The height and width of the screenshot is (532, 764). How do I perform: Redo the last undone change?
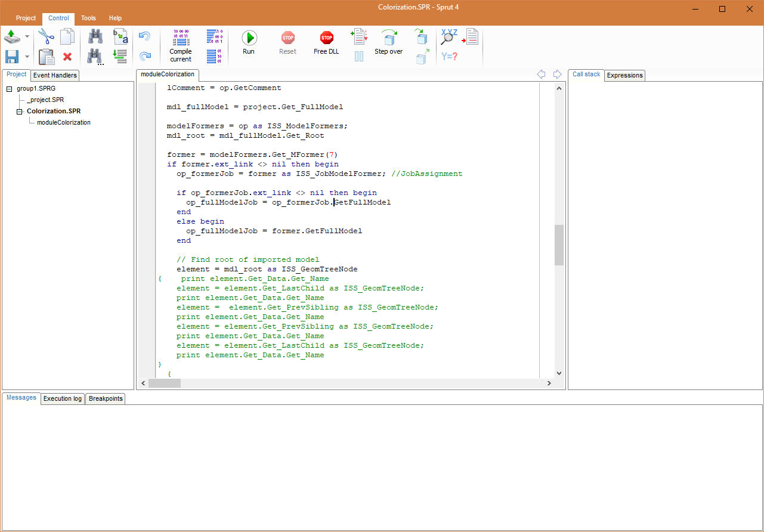pos(144,55)
